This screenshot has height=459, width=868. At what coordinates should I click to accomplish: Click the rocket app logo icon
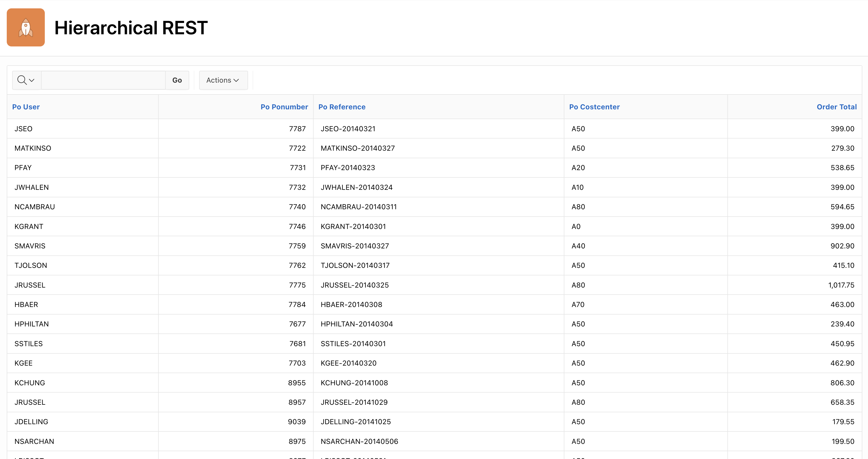pyautogui.click(x=26, y=27)
